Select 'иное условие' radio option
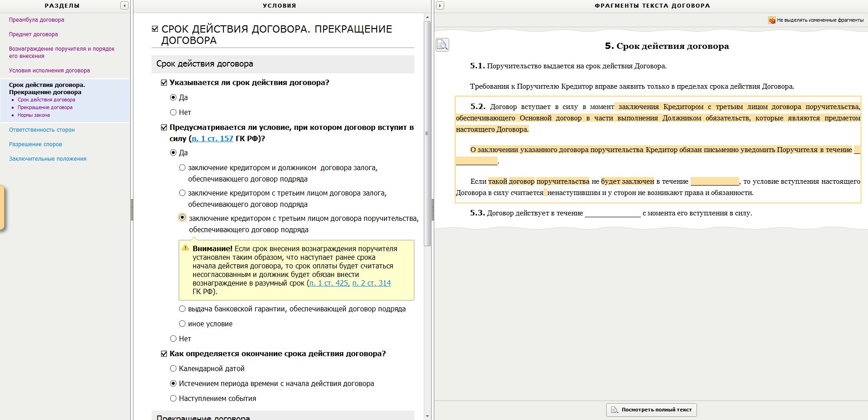 [182, 324]
